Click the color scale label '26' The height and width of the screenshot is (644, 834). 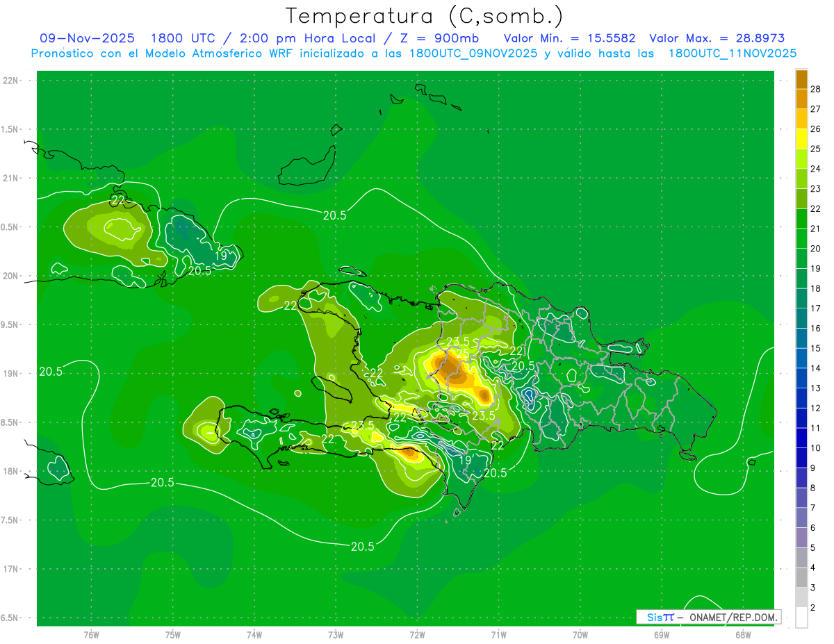815,129
